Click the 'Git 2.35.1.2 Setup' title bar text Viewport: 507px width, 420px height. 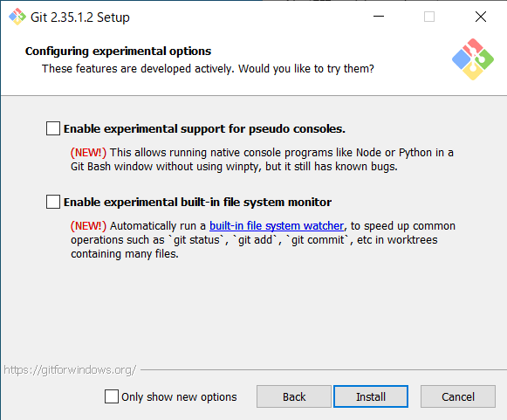tap(80, 17)
